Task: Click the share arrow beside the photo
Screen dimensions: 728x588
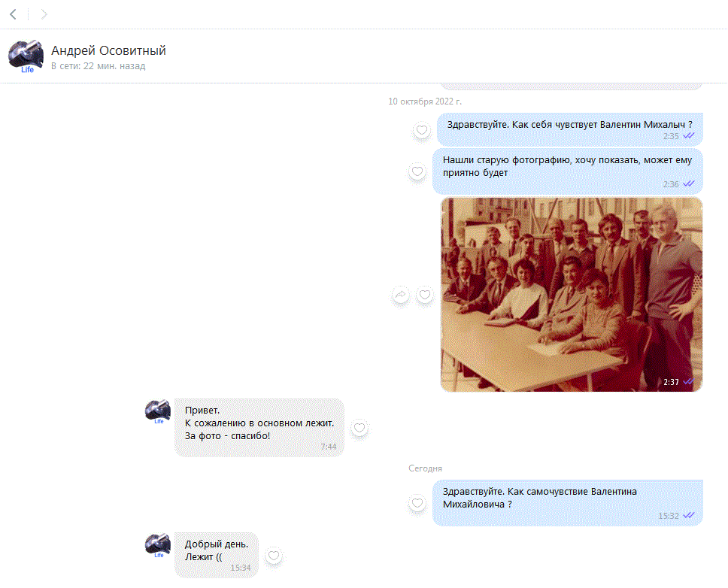Action: click(401, 295)
